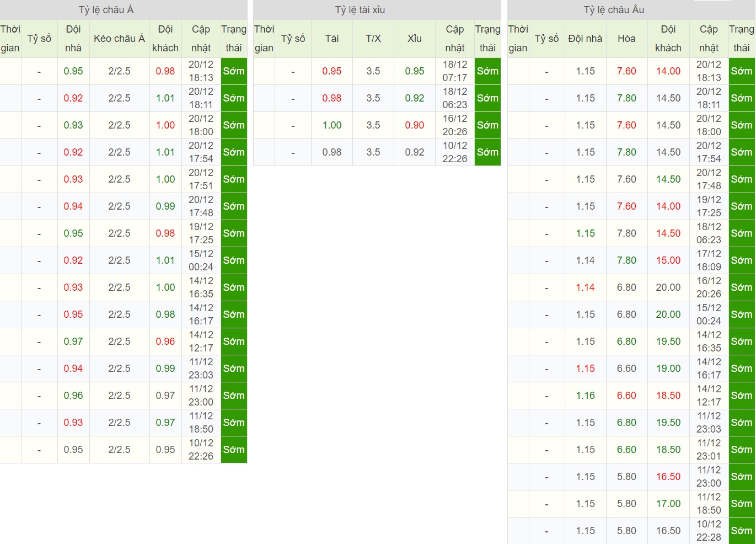
Task: Click 'Sớm' status in the 17/12 18:09 row
Action: pyautogui.click(x=742, y=260)
